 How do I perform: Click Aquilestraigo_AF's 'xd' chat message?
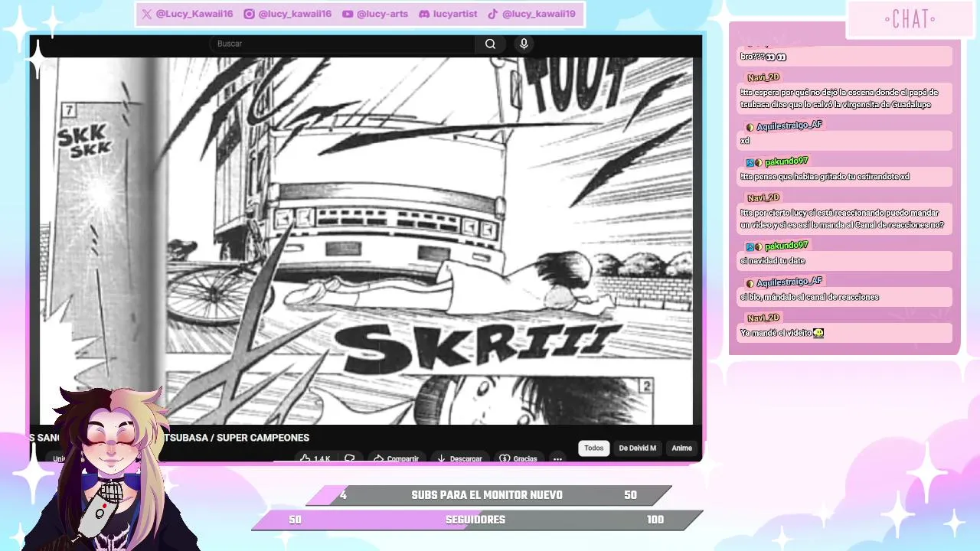844,141
